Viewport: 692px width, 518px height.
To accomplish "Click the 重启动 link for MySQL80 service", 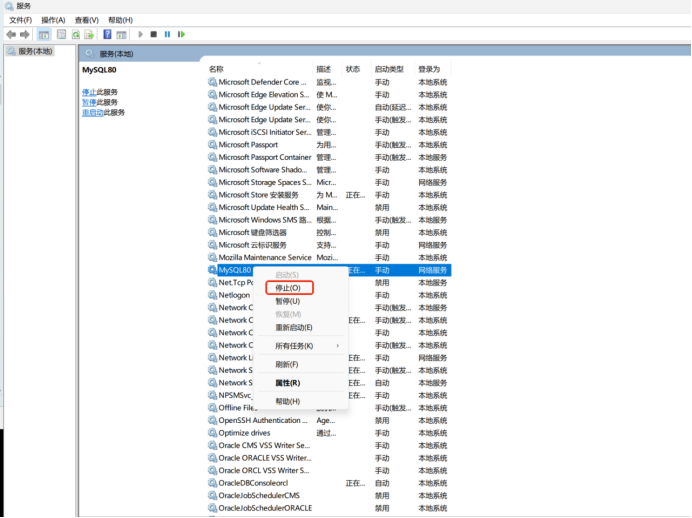I will [x=93, y=113].
